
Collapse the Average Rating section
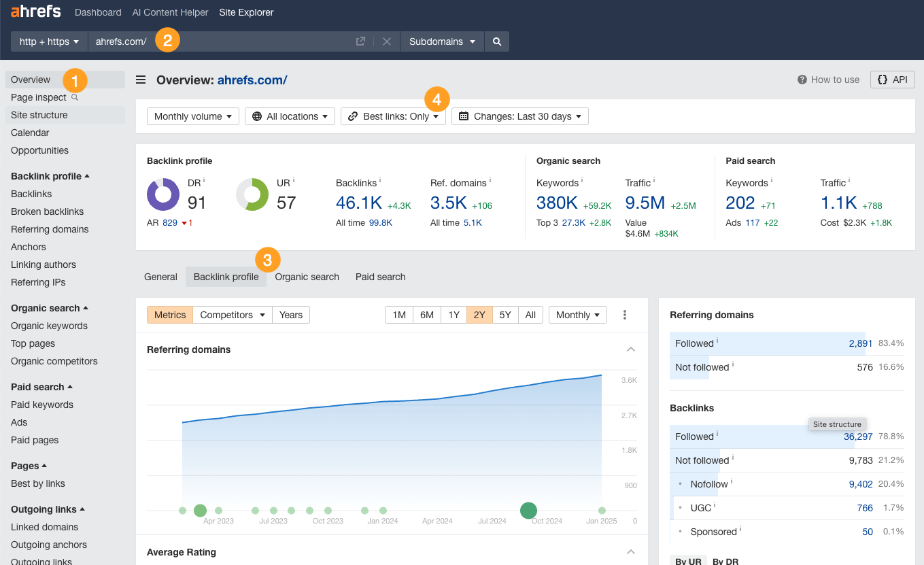point(631,551)
